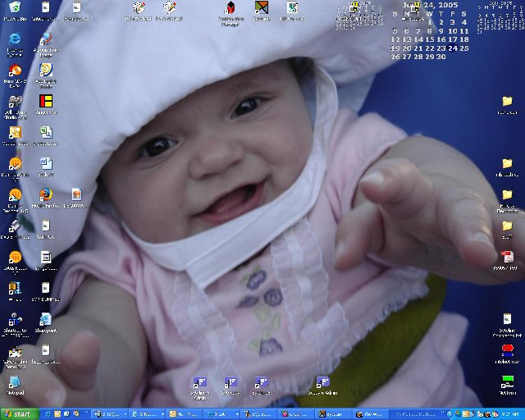This screenshot has height=420, width=525.
Task: Open the red-and-black Configuration Manager icon
Action: [x=231, y=9]
